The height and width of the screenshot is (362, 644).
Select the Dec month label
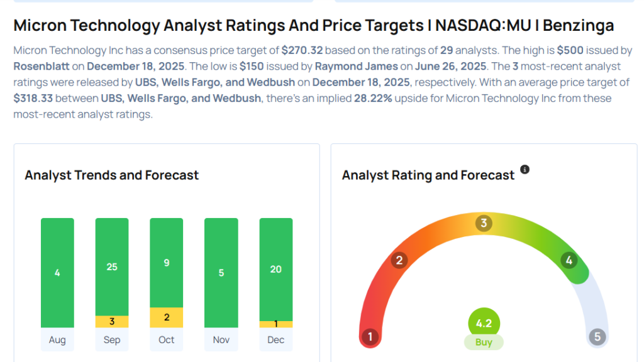tap(276, 340)
